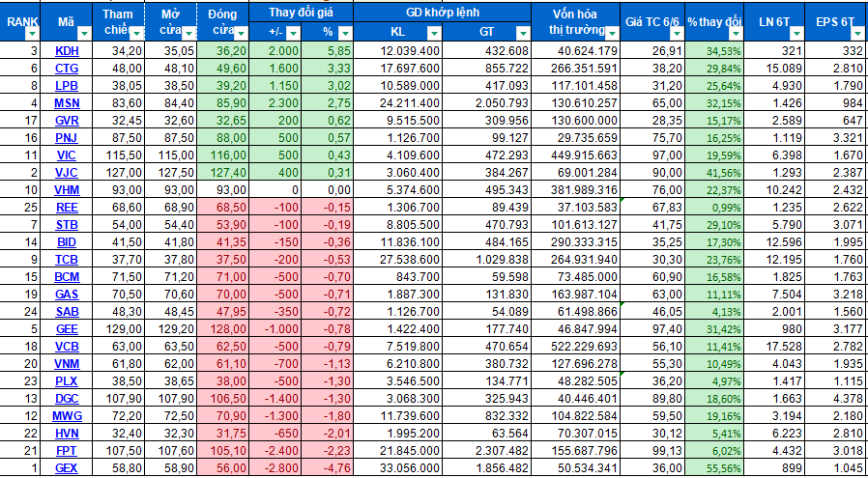
Task: Open the VJC stock link
Action: click(x=67, y=173)
